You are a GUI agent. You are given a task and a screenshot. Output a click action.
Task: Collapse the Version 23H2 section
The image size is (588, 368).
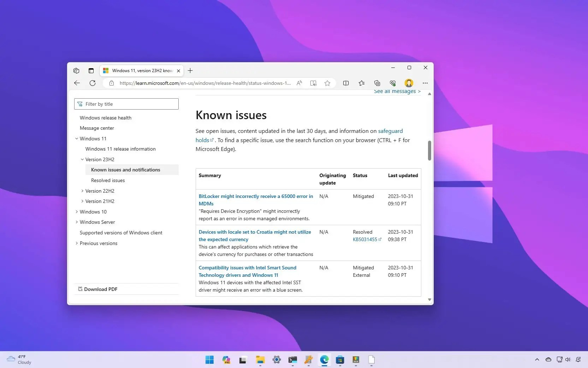point(82,159)
